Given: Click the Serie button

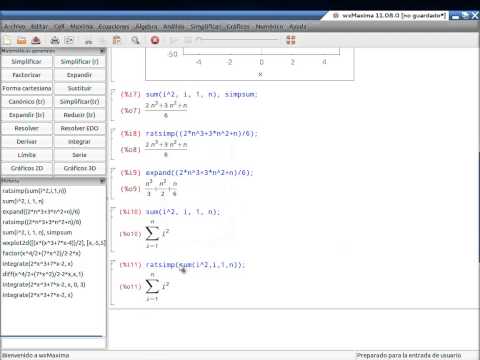Looking at the screenshot, I should pyautogui.click(x=79, y=155).
